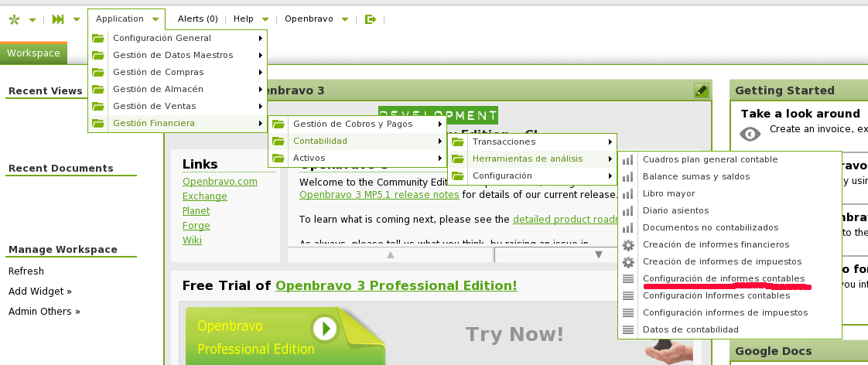This screenshot has width=868, height=365.
Task: Click the folder icon beside Configuración submenu
Action: [458, 176]
